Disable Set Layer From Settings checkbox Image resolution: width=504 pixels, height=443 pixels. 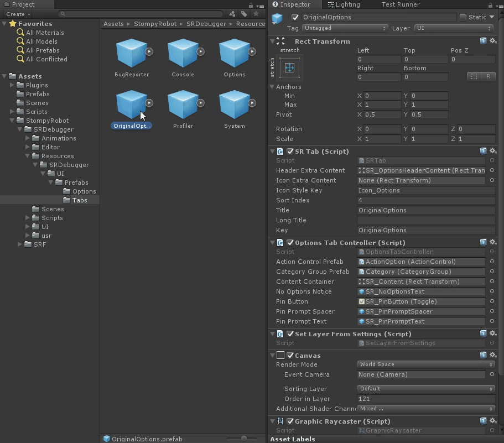coord(290,334)
